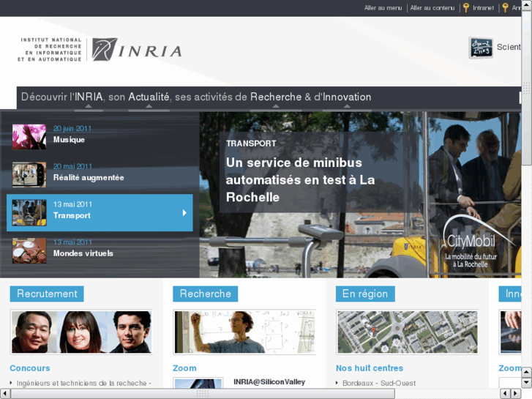The width and height of the screenshot is (532, 399).
Task: Select the 'Transport' news item
Action: (100, 213)
